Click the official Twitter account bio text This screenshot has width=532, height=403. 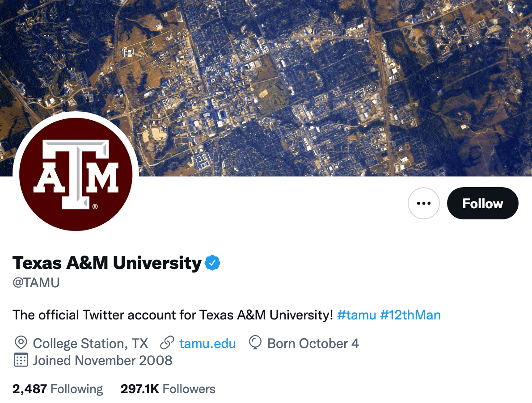click(x=173, y=315)
